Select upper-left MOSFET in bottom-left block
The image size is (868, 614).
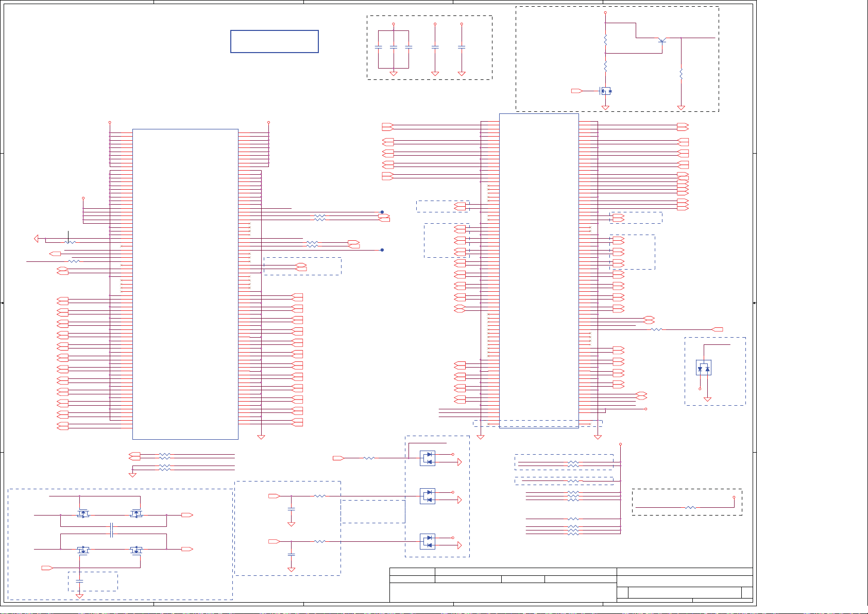pos(83,513)
